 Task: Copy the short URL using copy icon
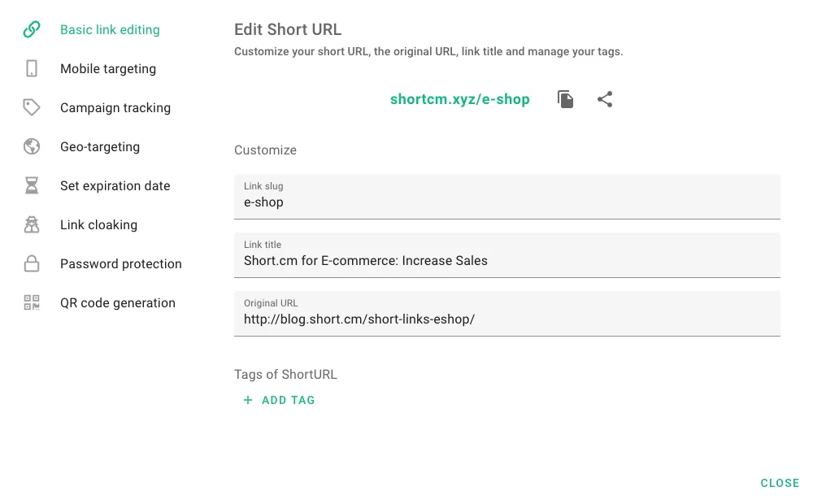565,98
